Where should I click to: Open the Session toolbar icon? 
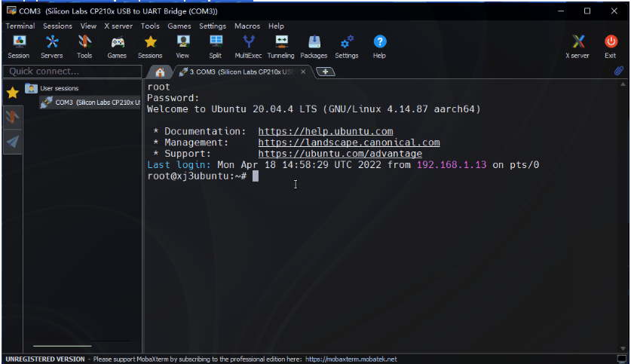[19, 47]
